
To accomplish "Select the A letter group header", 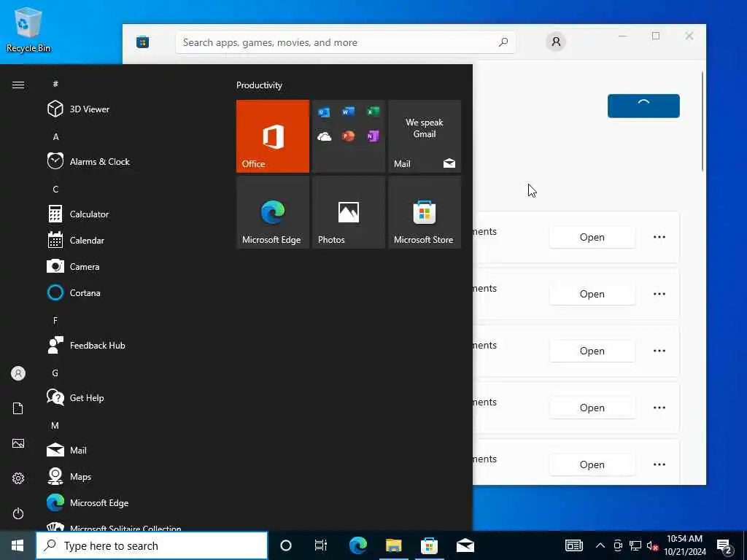I will 55,136.
